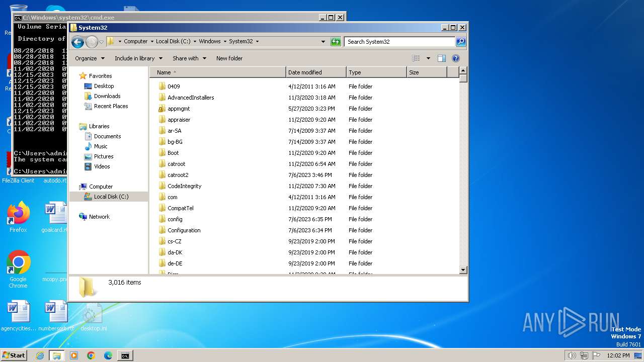Select the 0409 folder icon

coord(162,86)
